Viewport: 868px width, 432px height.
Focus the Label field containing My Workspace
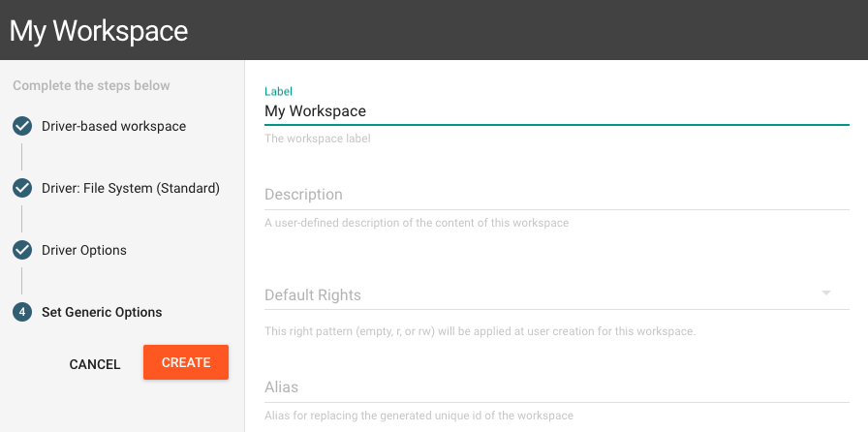557,111
